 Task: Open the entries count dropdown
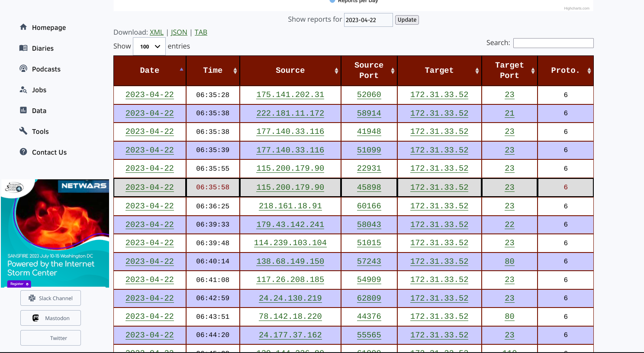coord(149,46)
